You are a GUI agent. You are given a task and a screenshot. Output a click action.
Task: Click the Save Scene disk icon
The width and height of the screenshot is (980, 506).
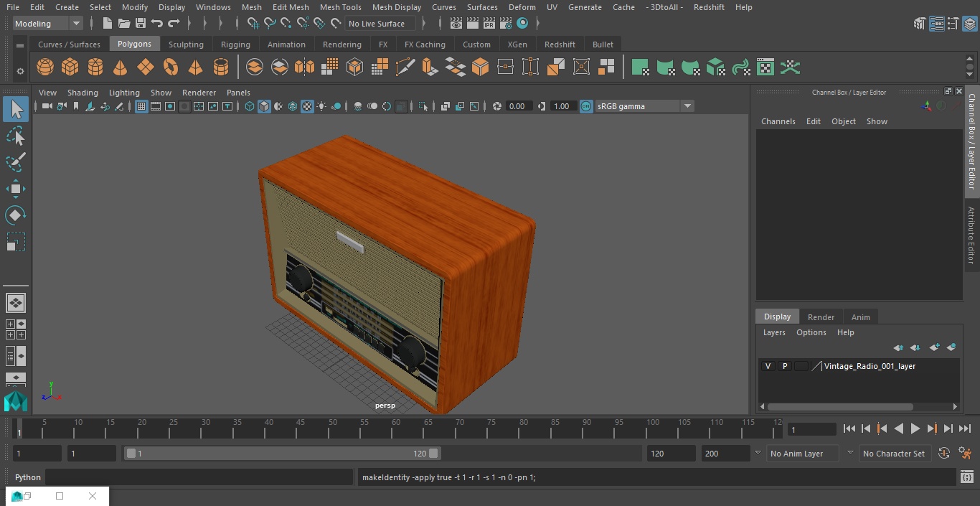[141, 24]
